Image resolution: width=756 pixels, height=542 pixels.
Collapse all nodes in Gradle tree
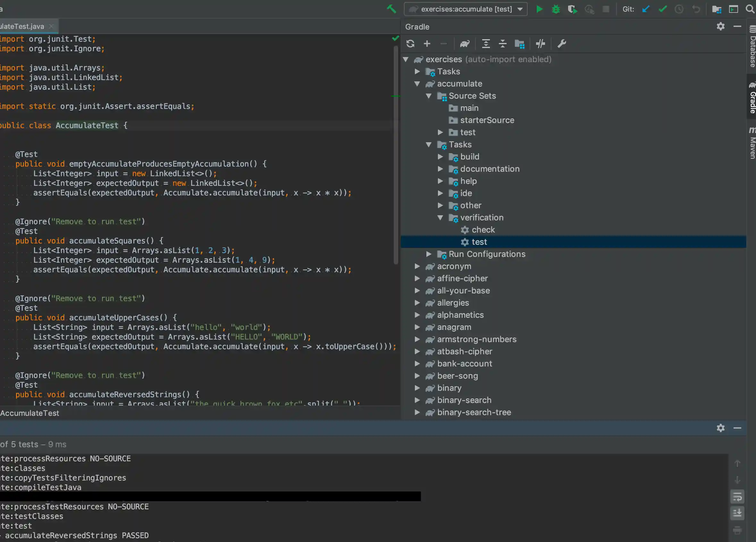click(502, 44)
